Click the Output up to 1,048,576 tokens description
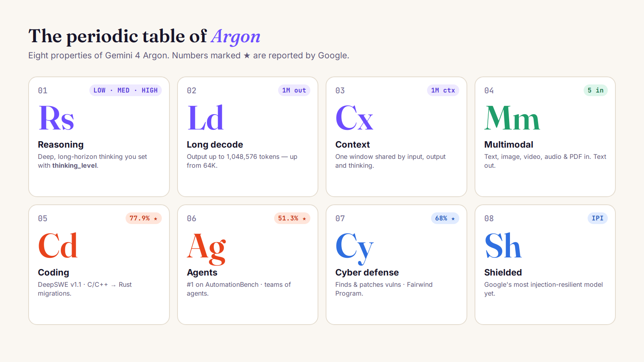This screenshot has height=362, width=644. [242, 161]
